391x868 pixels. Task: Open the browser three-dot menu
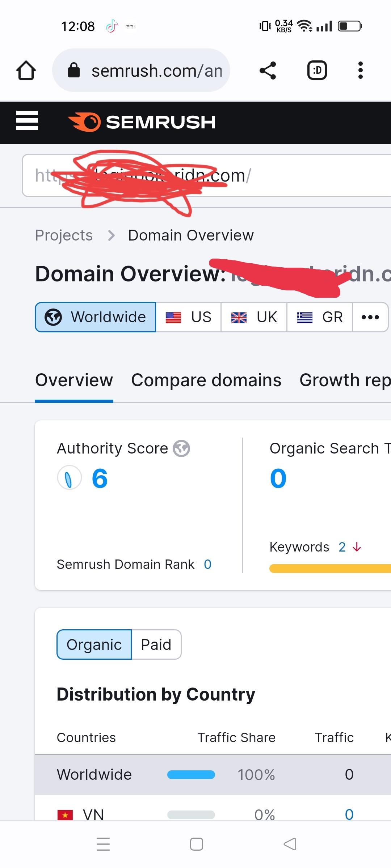(360, 70)
